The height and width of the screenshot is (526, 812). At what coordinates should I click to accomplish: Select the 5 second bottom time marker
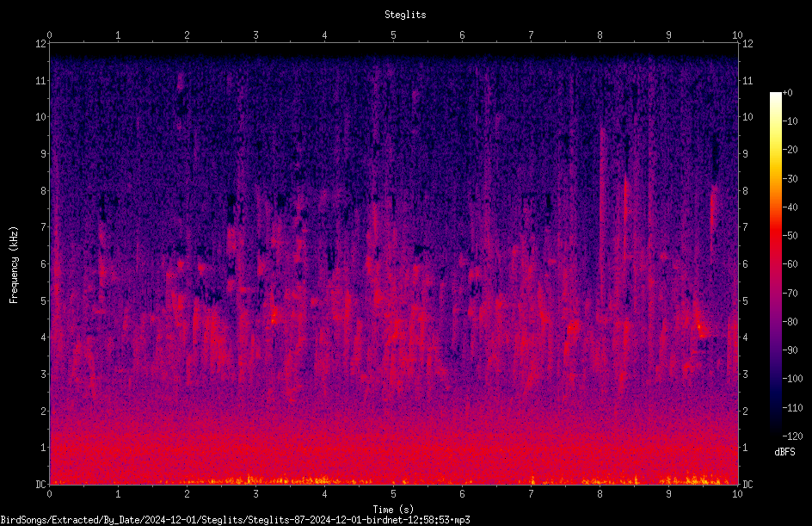click(394, 494)
